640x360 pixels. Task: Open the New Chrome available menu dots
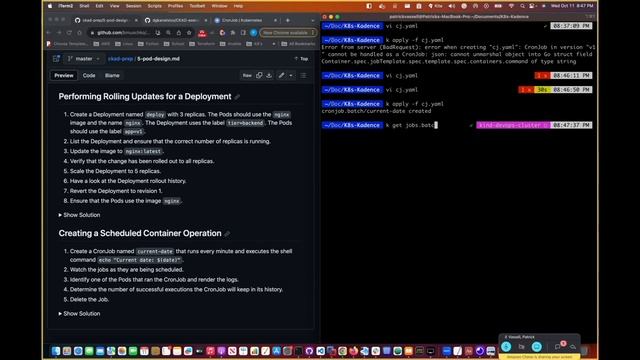point(313,33)
